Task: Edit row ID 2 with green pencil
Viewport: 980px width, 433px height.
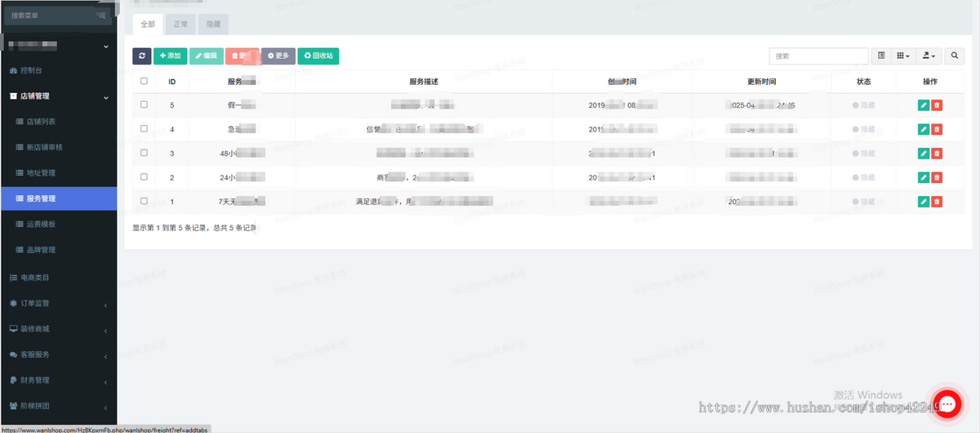Action: 923,177
